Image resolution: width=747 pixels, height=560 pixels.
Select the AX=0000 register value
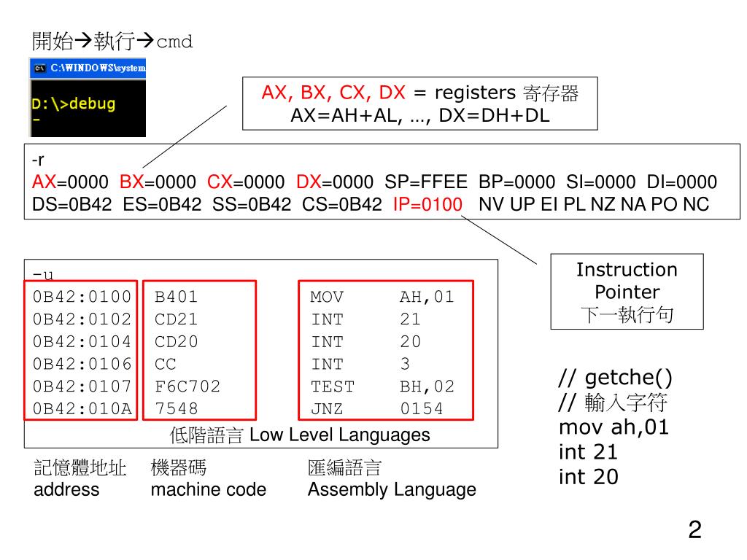pyautogui.click(x=71, y=182)
